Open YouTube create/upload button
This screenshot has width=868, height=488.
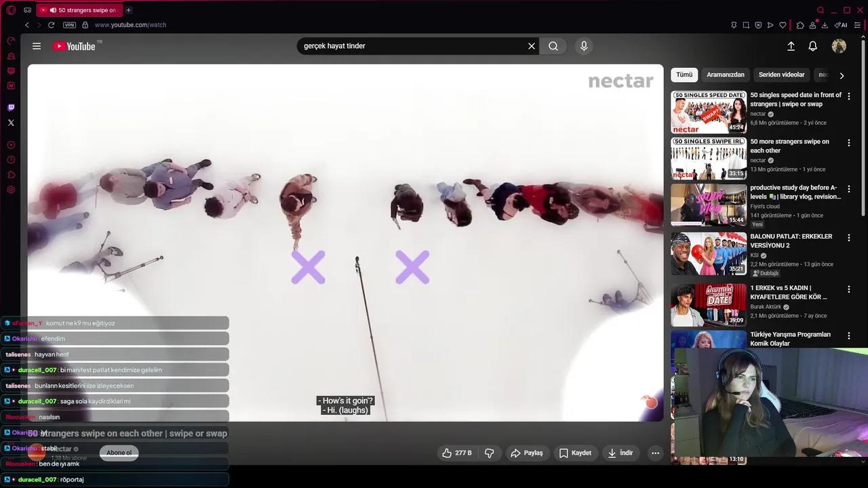791,46
